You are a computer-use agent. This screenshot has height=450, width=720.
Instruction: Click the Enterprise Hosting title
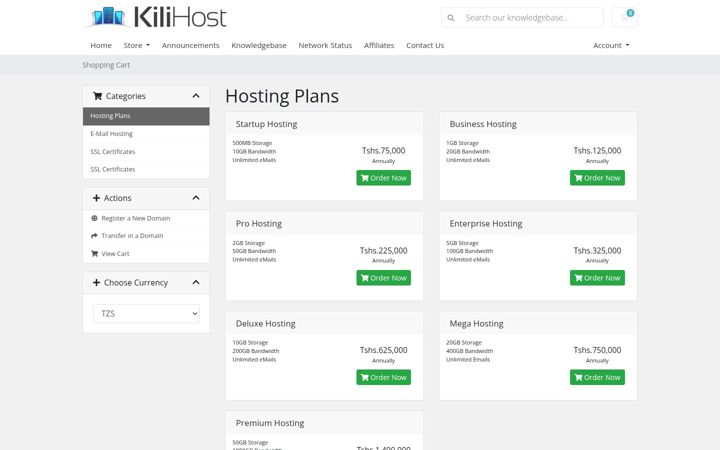(486, 224)
